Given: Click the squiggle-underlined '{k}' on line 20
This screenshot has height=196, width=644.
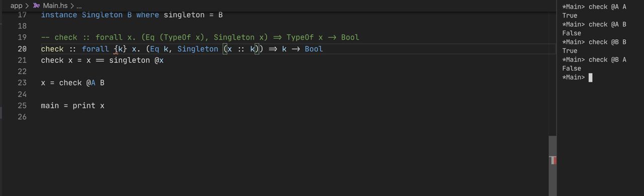Looking at the screenshot, I should tap(120, 49).
